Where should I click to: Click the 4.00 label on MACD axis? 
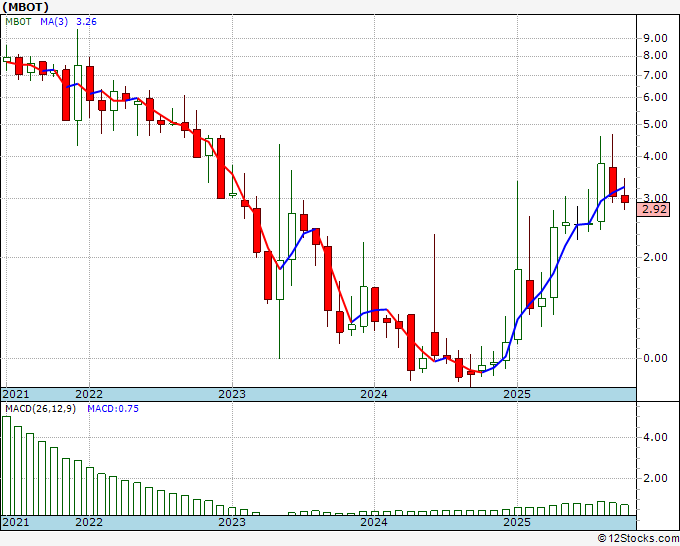pos(655,437)
